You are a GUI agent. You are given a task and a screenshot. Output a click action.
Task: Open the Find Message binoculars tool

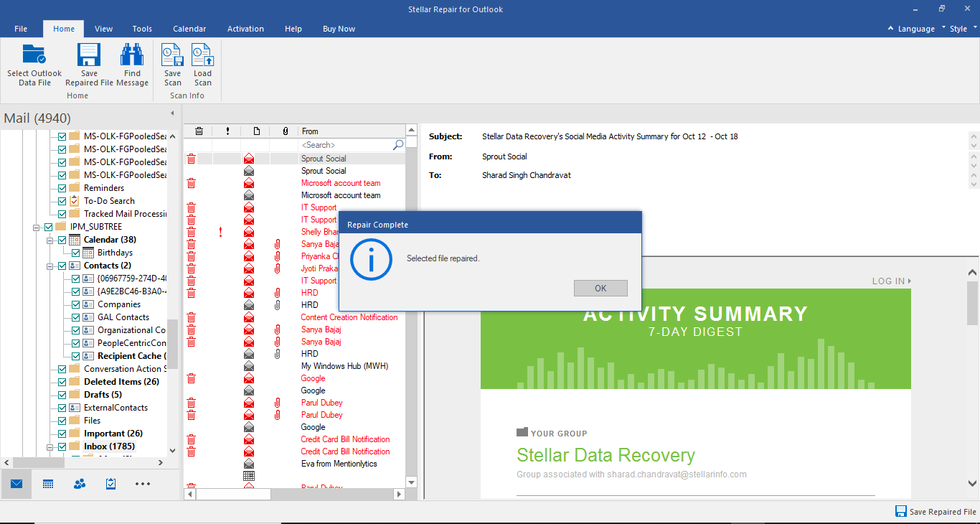click(132, 55)
